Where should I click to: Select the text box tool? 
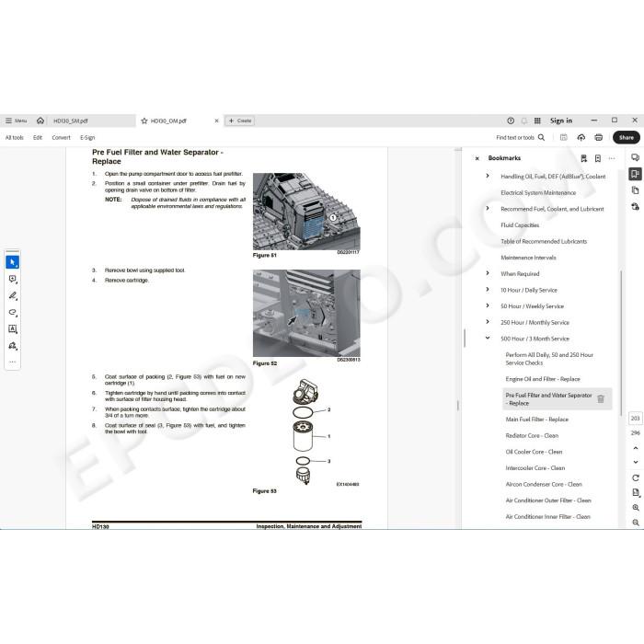(x=12, y=329)
